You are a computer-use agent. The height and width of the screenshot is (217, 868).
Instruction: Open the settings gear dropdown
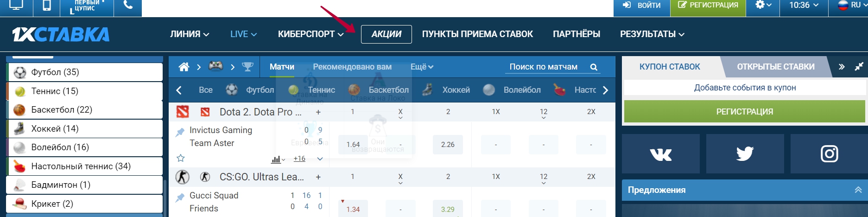(x=763, y=5)
